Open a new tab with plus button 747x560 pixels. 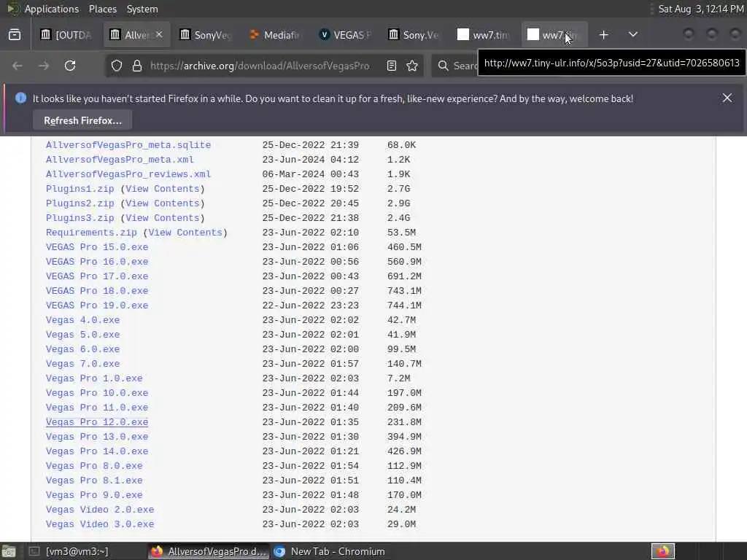pos(603,35)
